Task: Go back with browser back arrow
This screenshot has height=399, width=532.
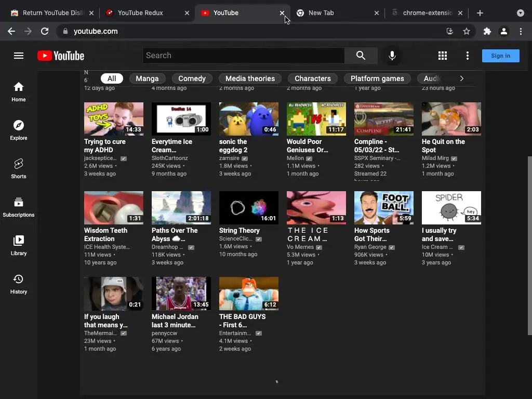Action: pos(11,31)
